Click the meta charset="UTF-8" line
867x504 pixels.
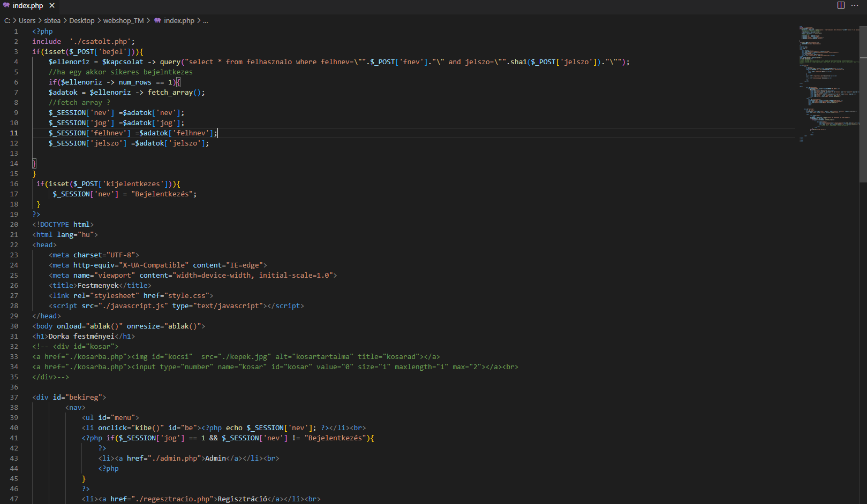pyautogui.click(x=94, y=255)
